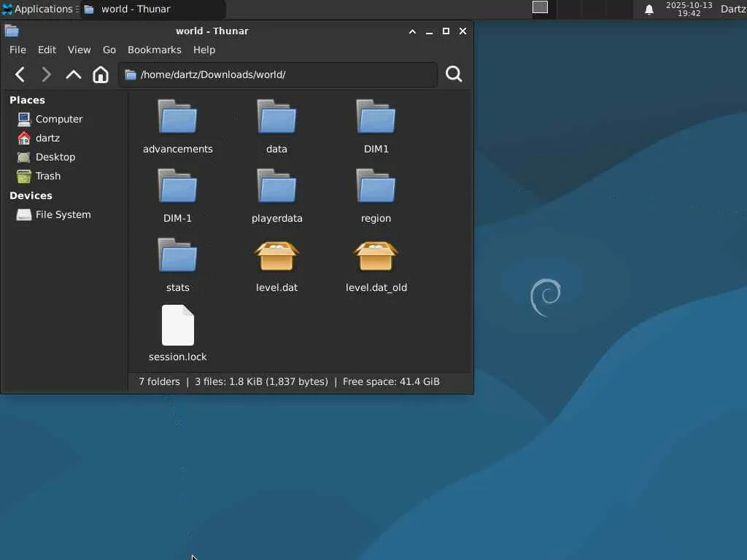This screenshot has height=560, width=747.
Task: Open the Bookmarks menu
Action: click(154, 50)
